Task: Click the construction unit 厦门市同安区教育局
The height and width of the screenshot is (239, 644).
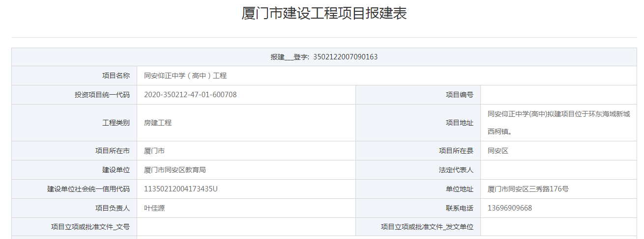Action: 175,170
